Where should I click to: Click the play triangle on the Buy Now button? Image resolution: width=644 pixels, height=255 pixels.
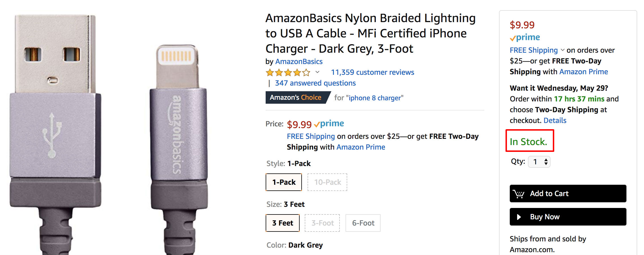click(519, 217)
